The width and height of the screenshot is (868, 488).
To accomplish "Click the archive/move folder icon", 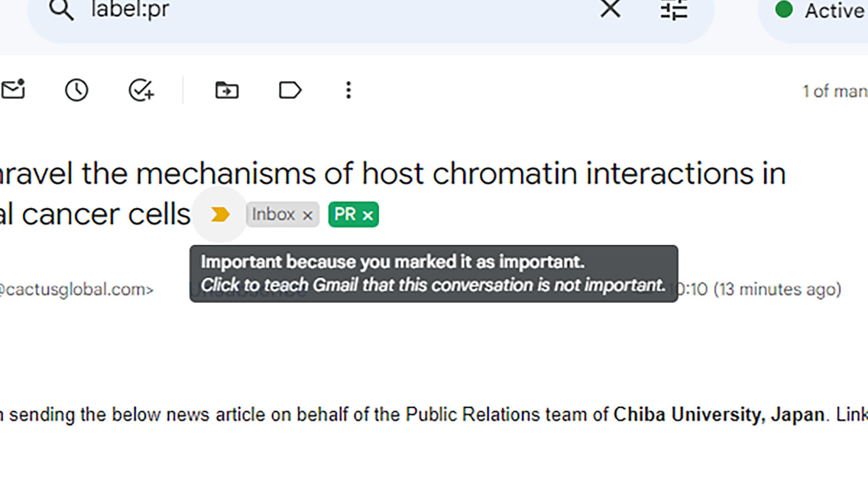I will click(x=227, y=90).
